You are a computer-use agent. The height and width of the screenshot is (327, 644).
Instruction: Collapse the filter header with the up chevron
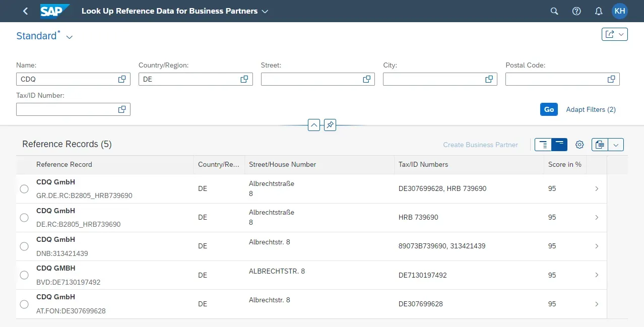click(314, 124)
